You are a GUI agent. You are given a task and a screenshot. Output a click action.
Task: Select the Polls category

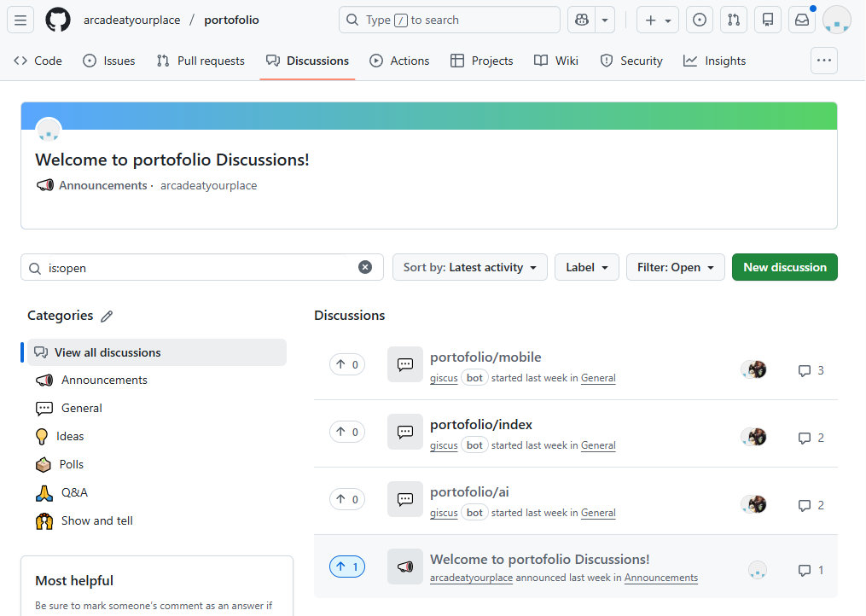pyautogui.click(x=72, y=464)
